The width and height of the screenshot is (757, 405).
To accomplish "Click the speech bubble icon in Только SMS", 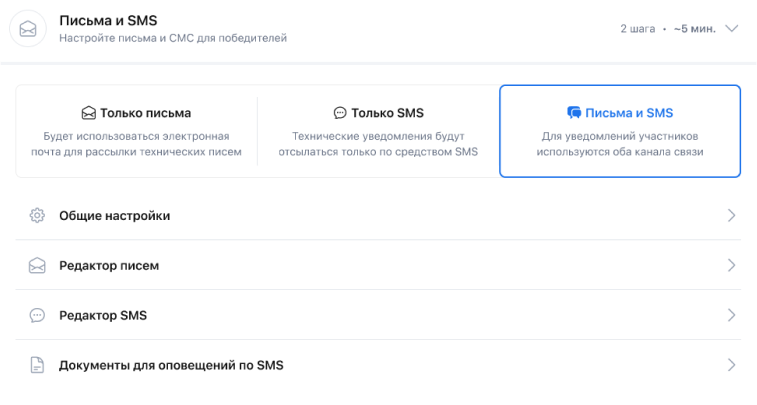I will (340, 113).
